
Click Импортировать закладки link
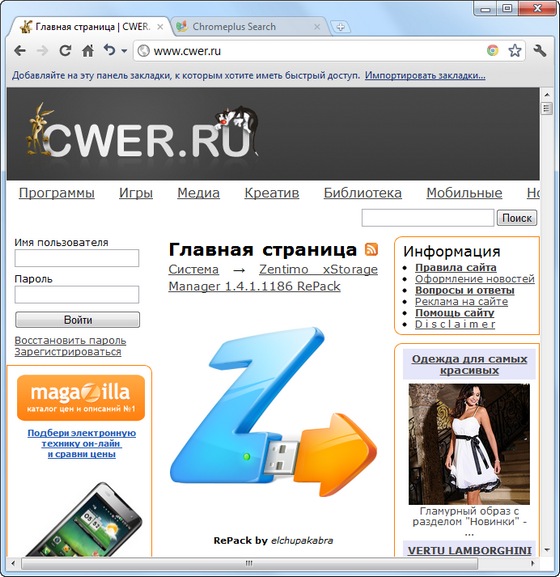[425, 75]
